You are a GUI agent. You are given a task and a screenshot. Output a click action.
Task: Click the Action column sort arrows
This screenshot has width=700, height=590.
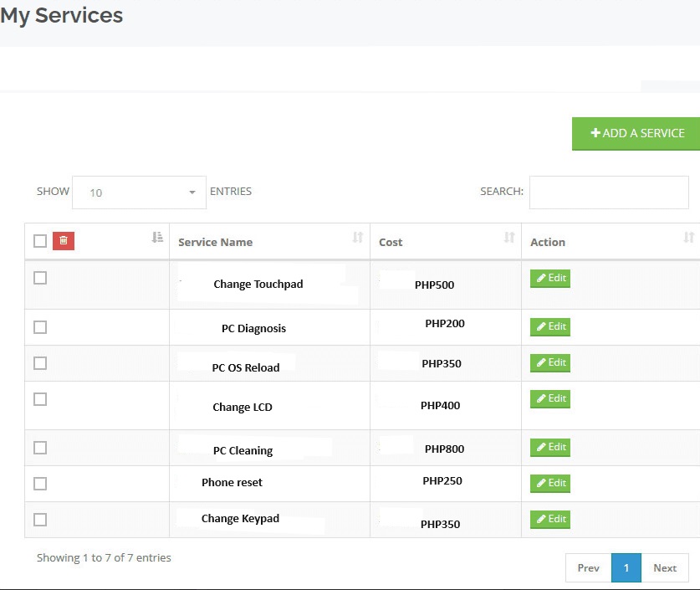pos(689,237)
